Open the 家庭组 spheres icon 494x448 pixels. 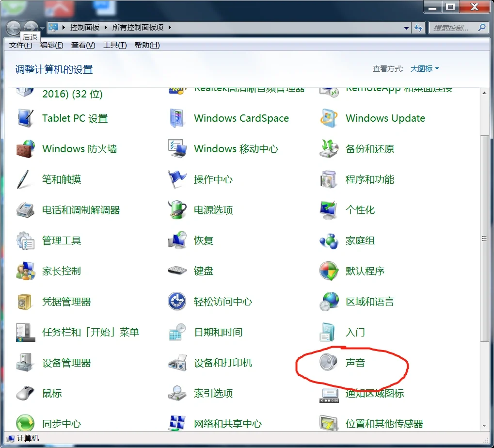329,241
